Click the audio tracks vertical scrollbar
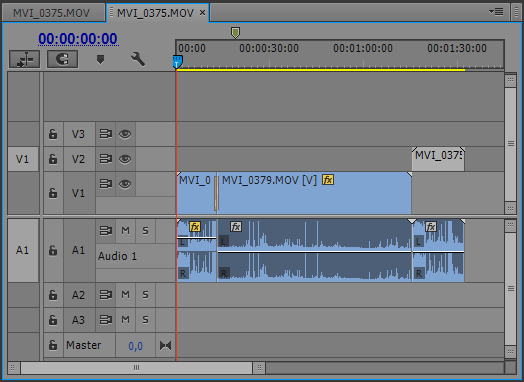 (x=511, y=288)
